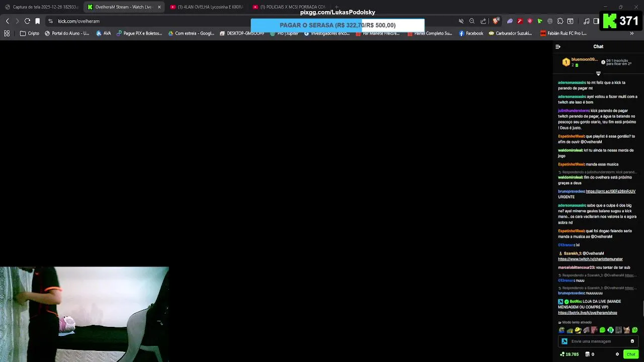This screenshot has height=362, width=644.
Task: Collapse the chat panel with arrow icon
Action: tap(557, 47)
